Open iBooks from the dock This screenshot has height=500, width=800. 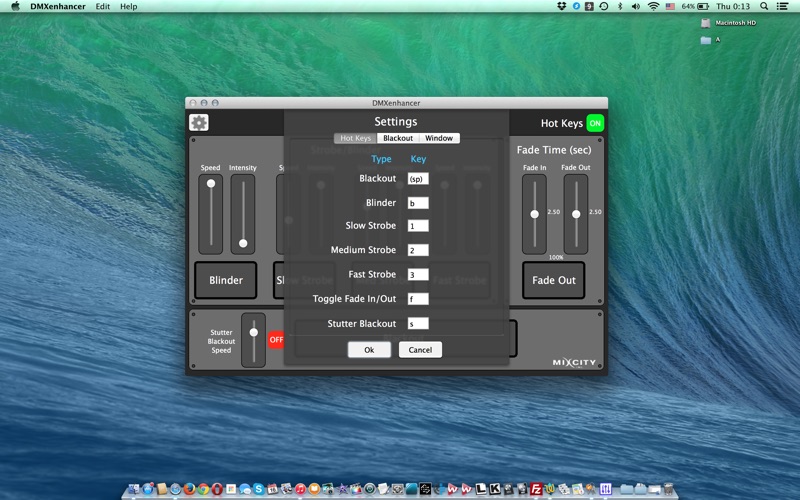coord(314,489)
